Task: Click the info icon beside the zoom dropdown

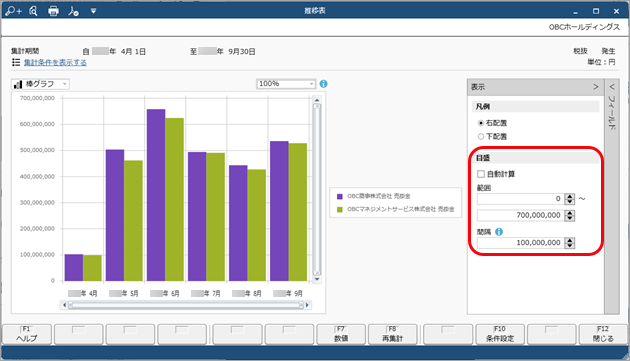Action: coord(323,84)
